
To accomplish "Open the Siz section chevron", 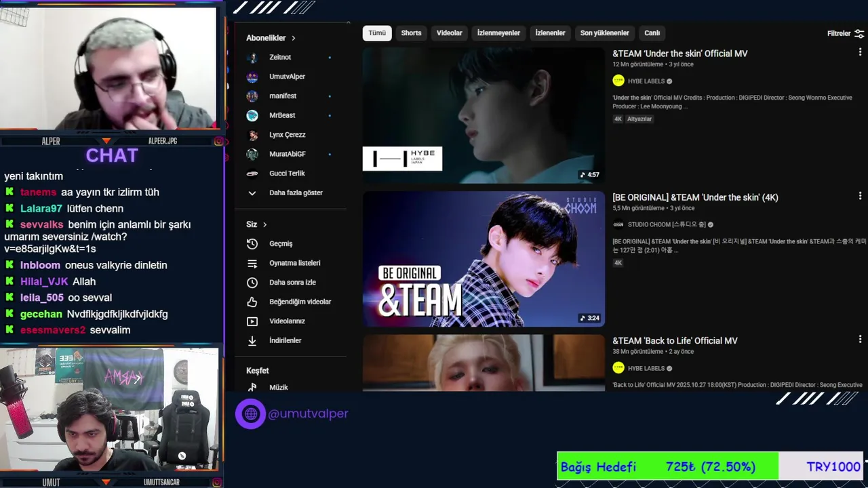I will pos(265,224).
